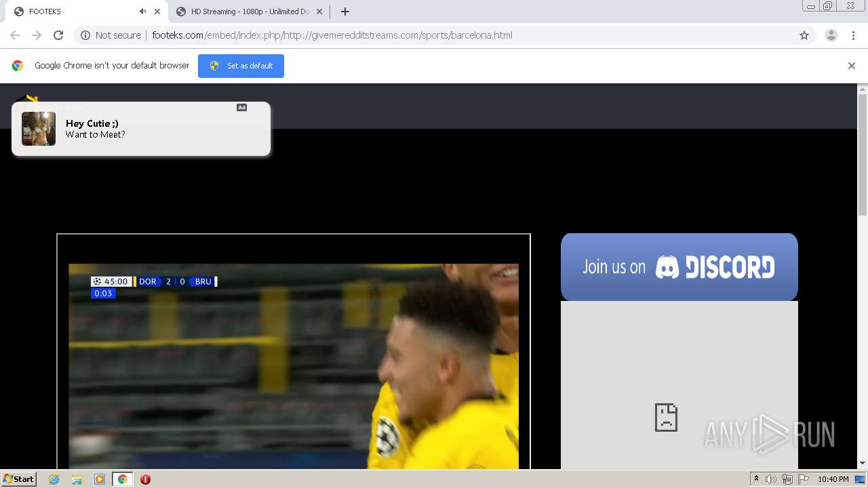Go forward to next page
The height and width of the screenshot is (488, 868).
point(37,35)
